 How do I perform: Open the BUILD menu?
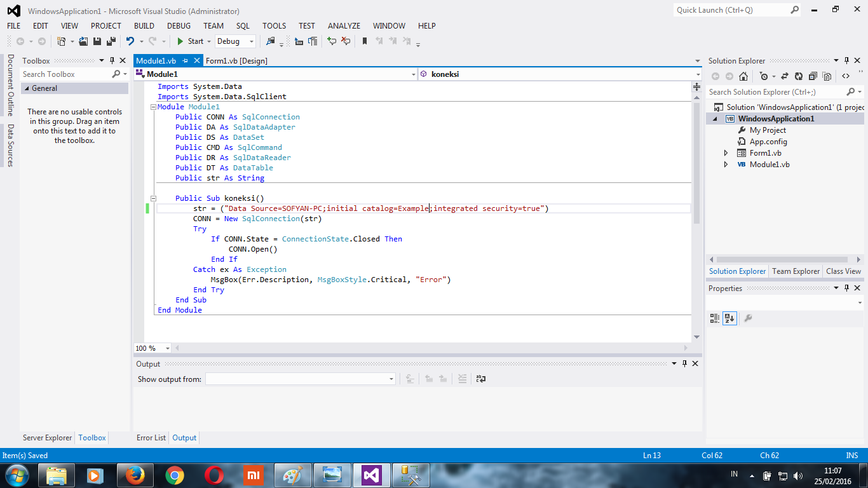tap(144, 26)
